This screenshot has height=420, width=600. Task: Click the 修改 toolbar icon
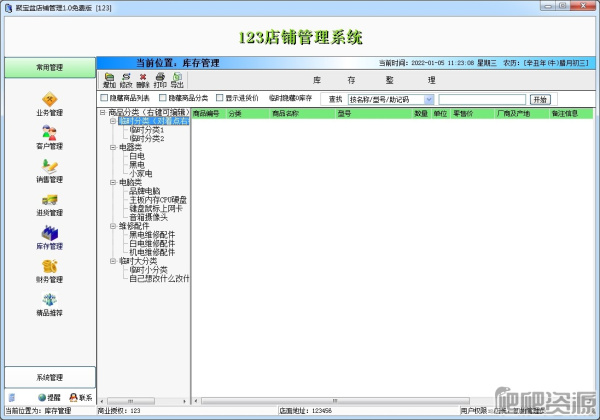(x=126, y=80)
